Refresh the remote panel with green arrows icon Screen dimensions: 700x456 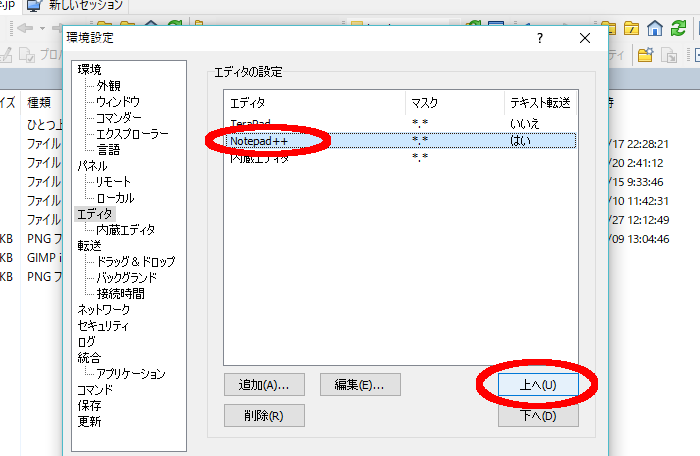[x=678, y=29]
